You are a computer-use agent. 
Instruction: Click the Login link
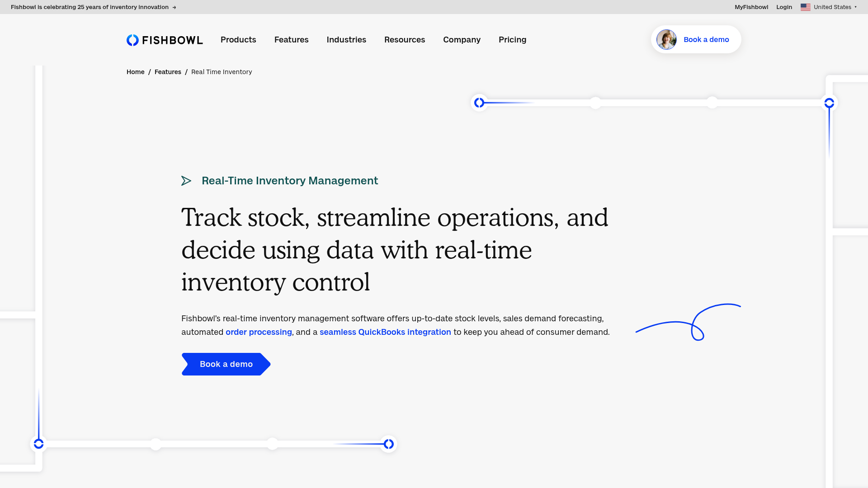point(784,7)
